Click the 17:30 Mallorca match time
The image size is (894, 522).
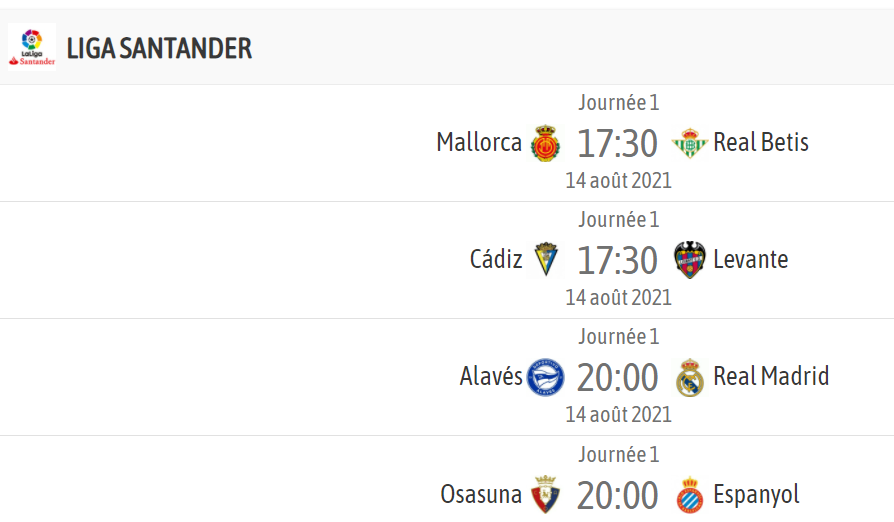(617, 144)
